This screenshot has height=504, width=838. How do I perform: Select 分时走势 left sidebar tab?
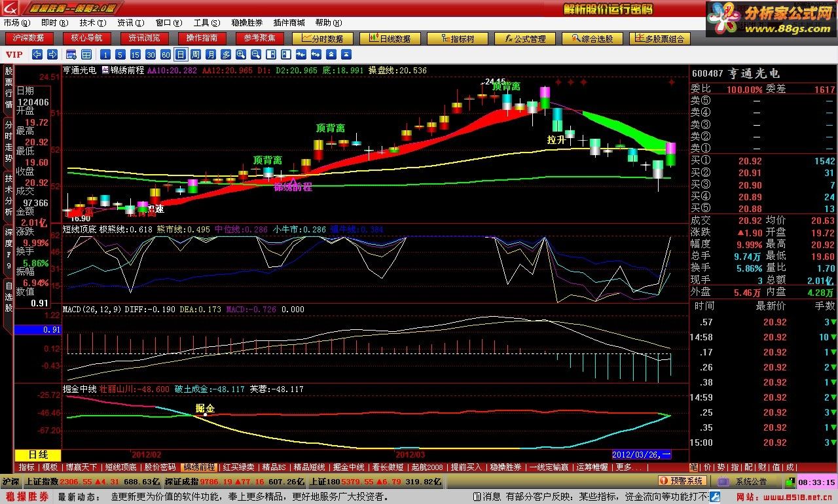(x=8, y=141)
